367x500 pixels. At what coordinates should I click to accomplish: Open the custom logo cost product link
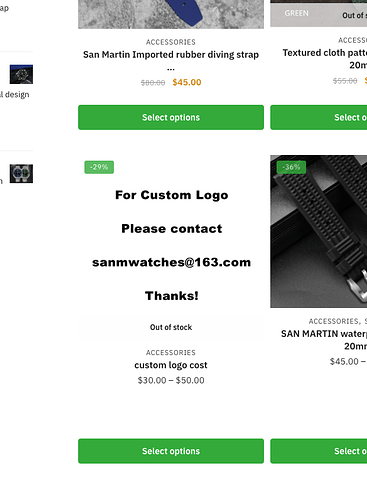171,365
